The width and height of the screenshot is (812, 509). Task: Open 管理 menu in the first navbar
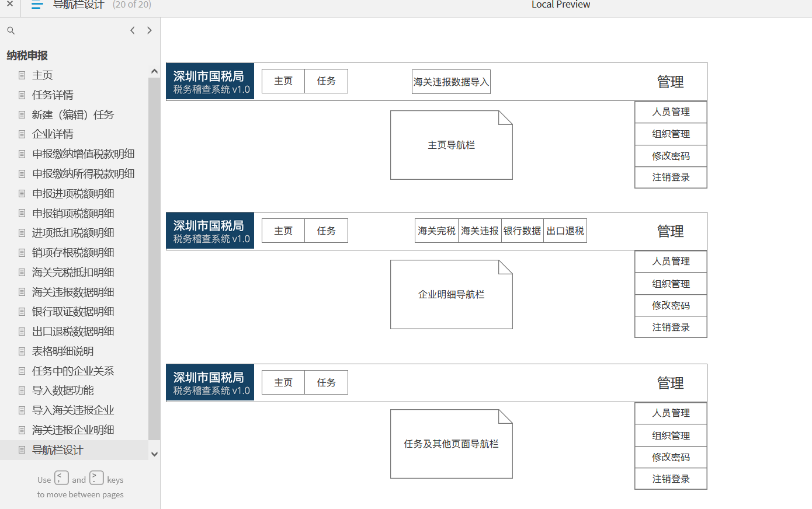pyautogui.click(x=670, y=82)
